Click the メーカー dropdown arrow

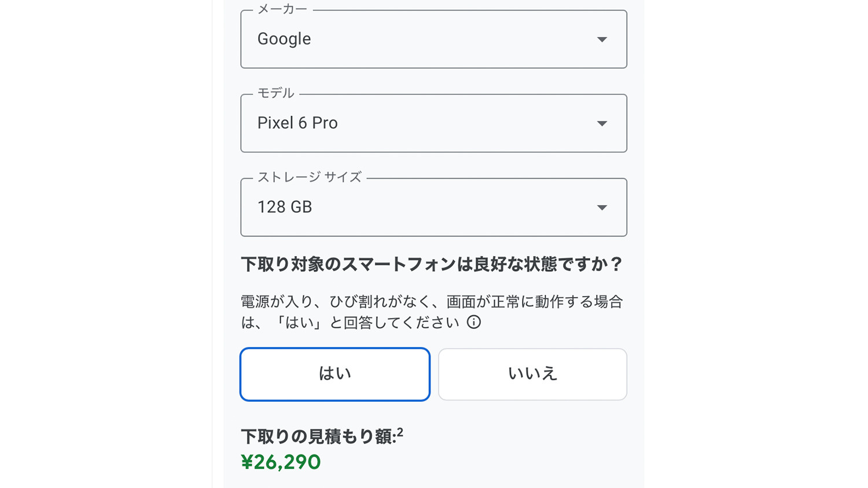[x=602, y=39]
